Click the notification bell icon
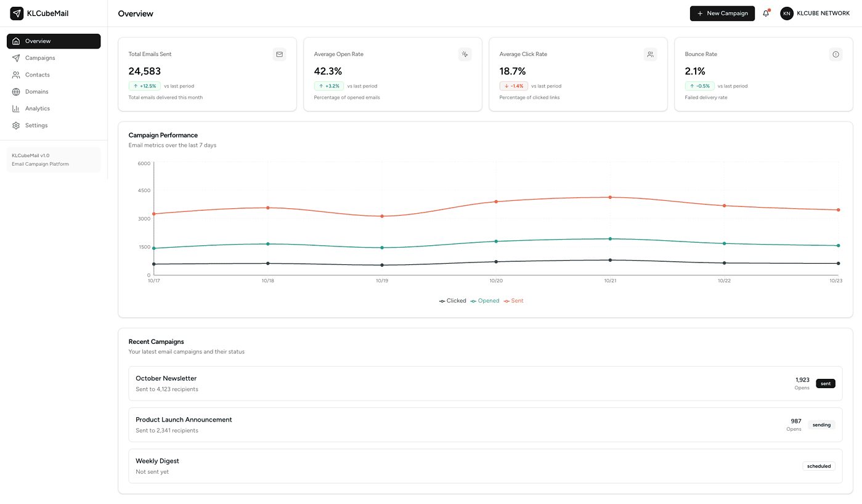 pyautogui.click(x=766, y=14)
